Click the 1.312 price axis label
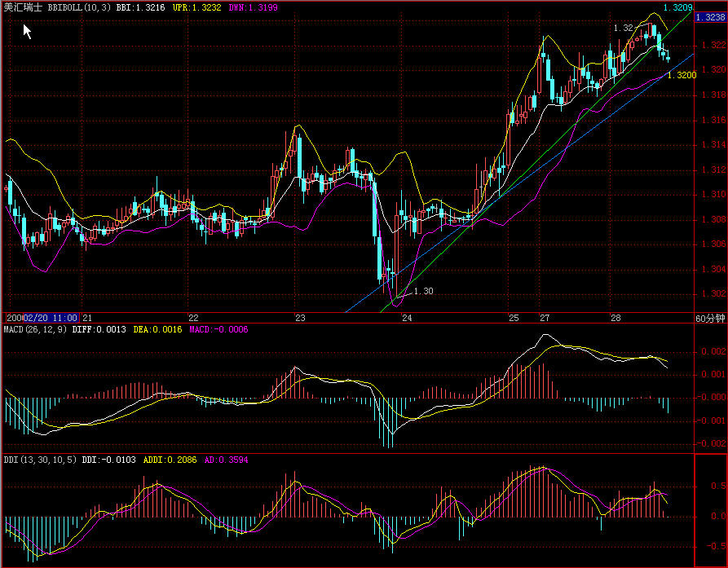The image size is (728, 568). click(x=713, y=170)
